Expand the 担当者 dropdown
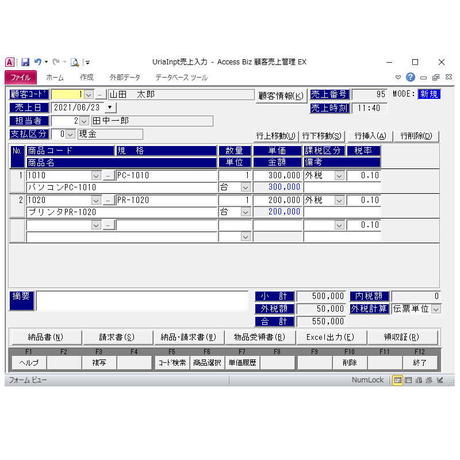 click(84, 121)
